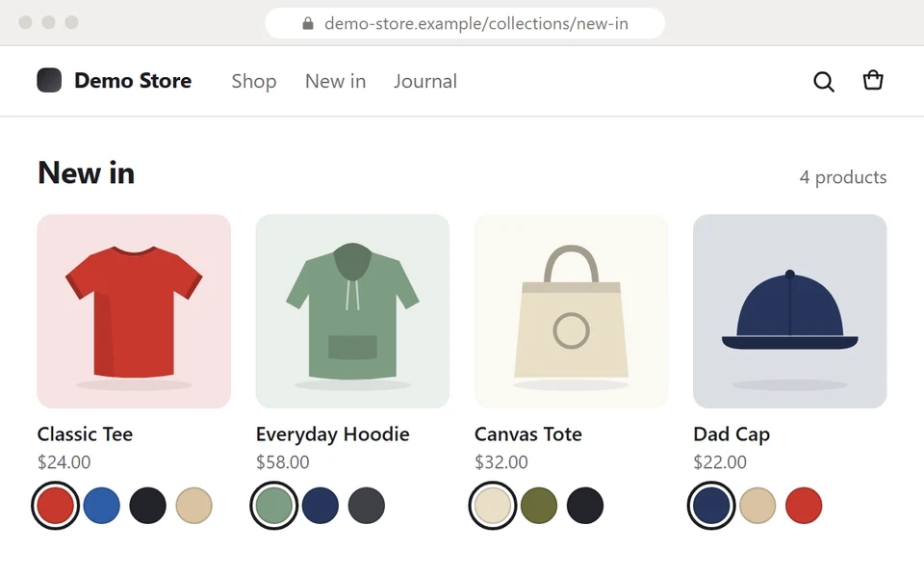Viewport: 924px width, 578px height.
Task: Open the Shop menu item
Action: pyautogui.click(x=254, y=81)
